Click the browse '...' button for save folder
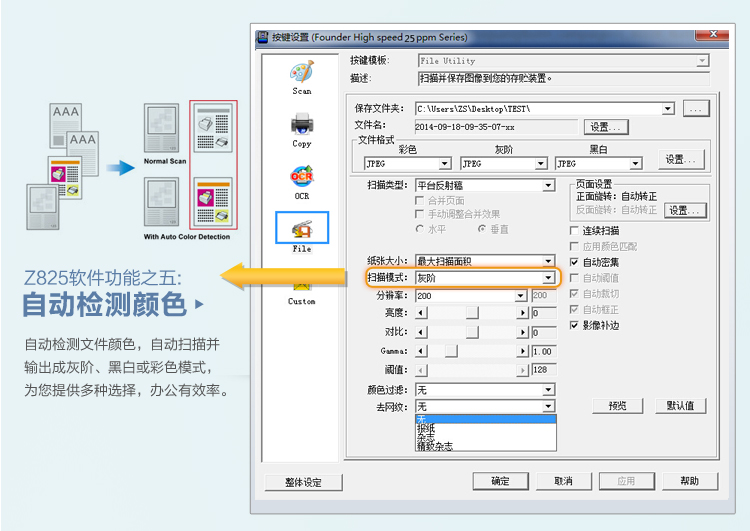 pyautogui.click(x=696, y=108)
